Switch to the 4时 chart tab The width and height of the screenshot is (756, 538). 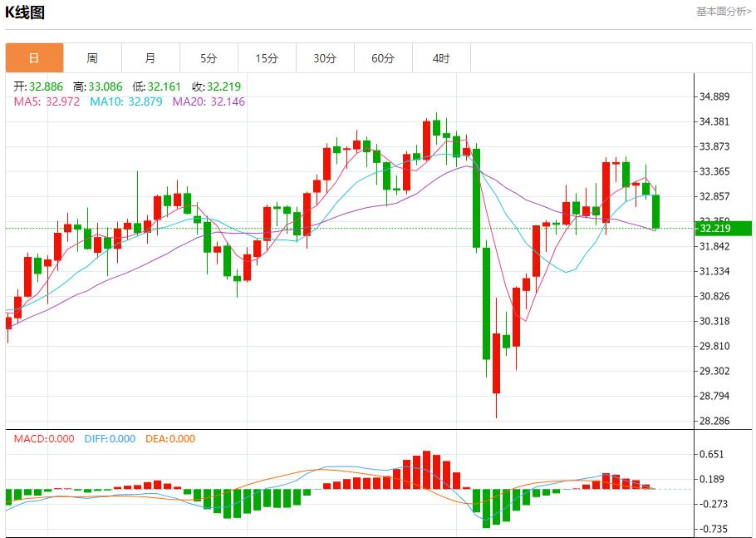click(x=441, y=58)
